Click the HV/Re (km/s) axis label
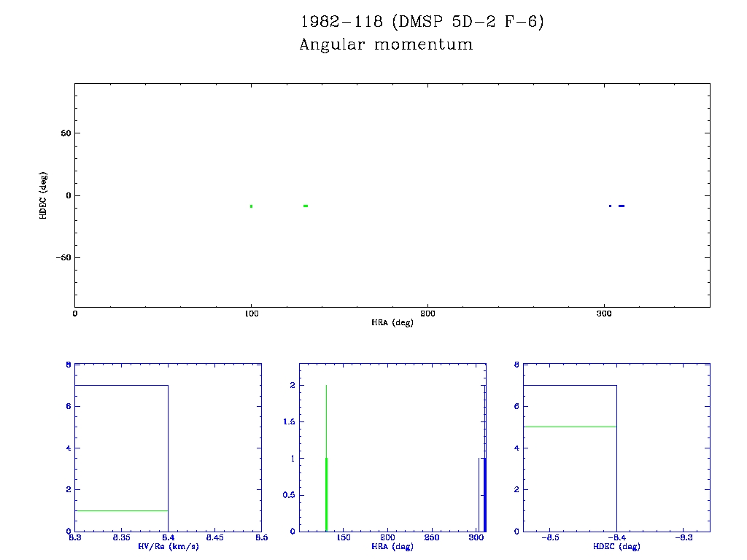This screenshot has width=747, height=560. pos(169,547)
